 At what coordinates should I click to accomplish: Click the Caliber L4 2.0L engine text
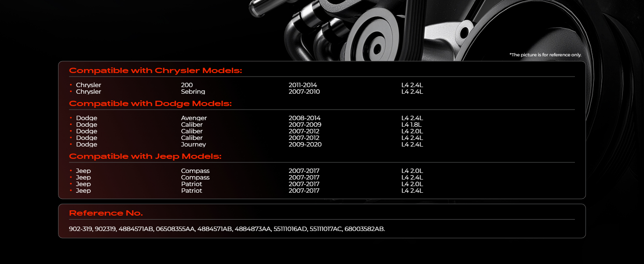pyautogui.click(x=412, y=131)
